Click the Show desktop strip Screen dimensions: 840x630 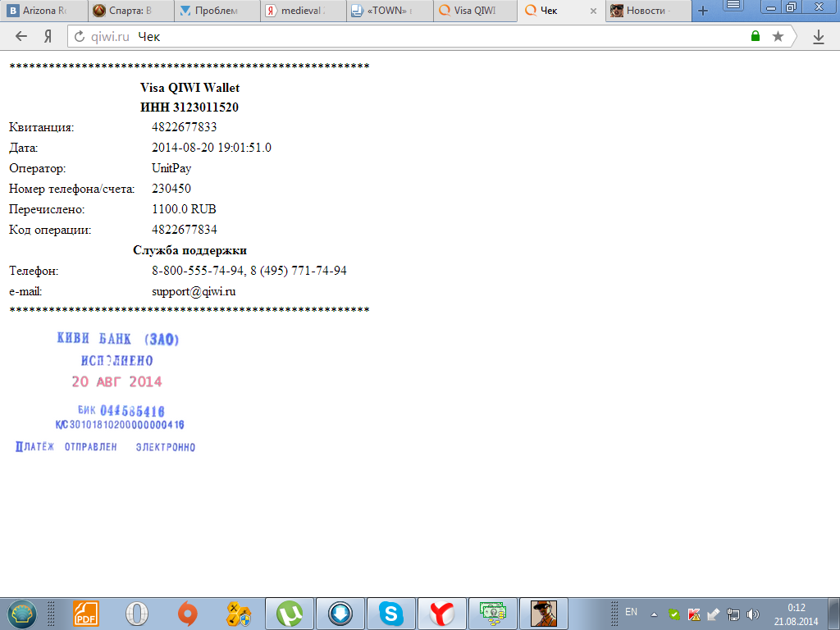pyautogui.click(x=833, y=614)
